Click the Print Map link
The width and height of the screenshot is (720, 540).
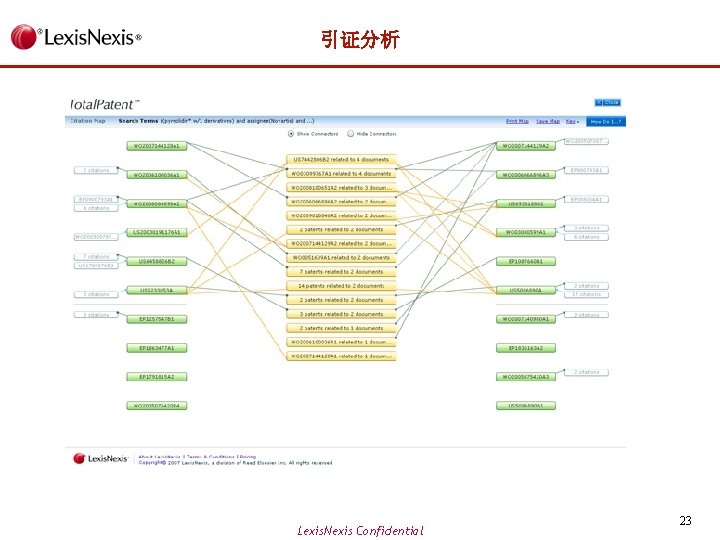[518, 121]
